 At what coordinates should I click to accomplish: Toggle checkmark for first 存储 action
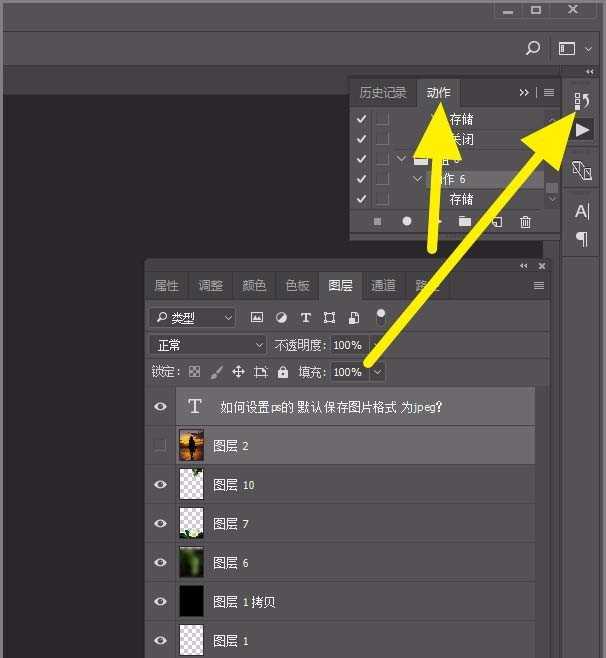(361, 119)
